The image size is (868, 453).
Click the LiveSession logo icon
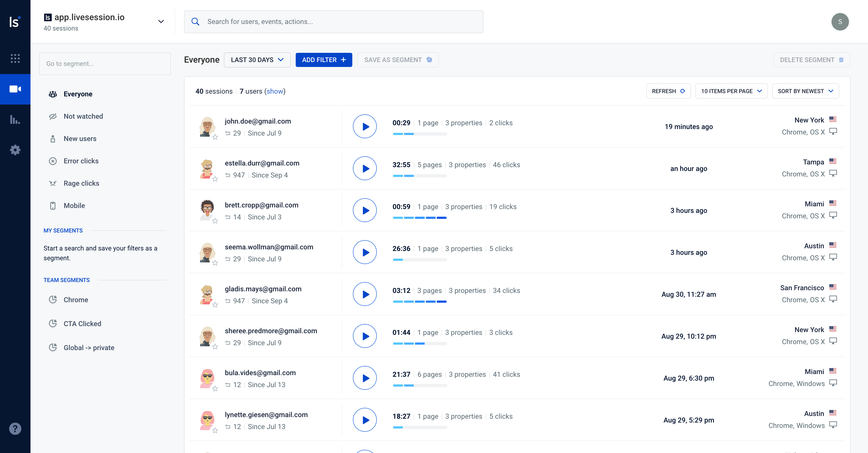(x=15, y=22)
